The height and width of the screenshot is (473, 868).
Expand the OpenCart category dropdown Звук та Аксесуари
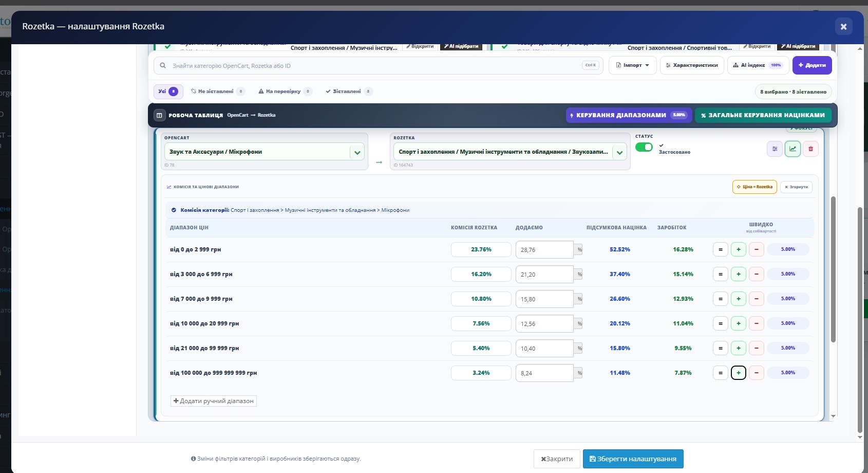pyautogui.click(x=357, y=152)
